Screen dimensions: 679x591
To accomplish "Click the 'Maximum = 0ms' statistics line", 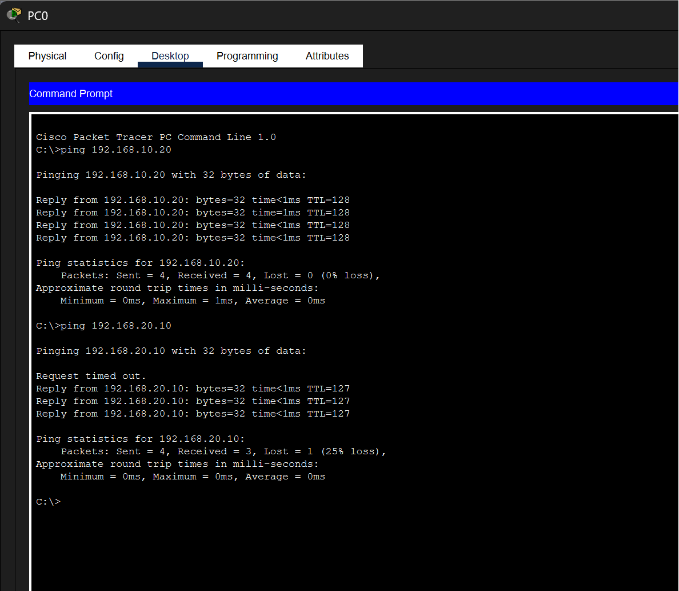I will pyautogui.click(x=193, y=476).
